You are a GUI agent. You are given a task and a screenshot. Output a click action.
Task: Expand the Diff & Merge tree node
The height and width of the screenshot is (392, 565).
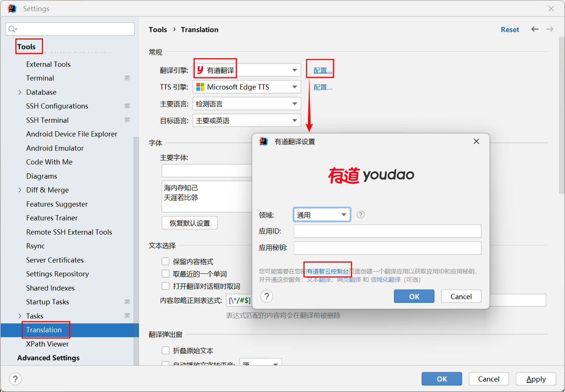pyautogui.click(x=19, y=190)
